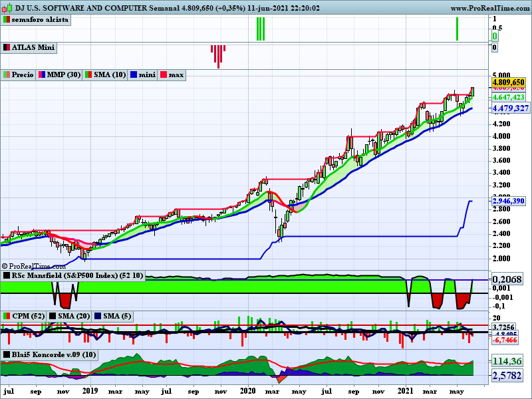Open the CPM (52) indicator label
Viewport: 532px width, 399px height.
[28, 317]
